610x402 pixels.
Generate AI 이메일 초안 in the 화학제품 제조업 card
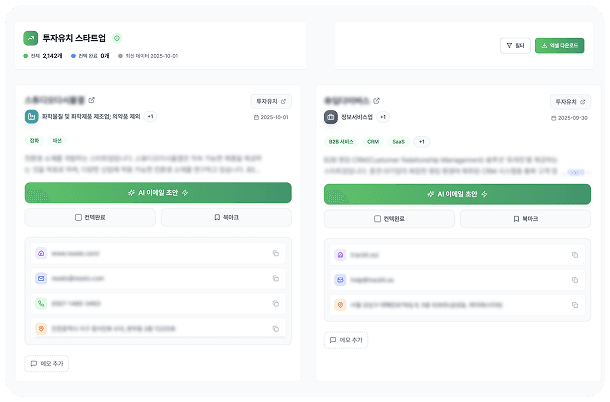pyautogui.click(x=158, y=193)
